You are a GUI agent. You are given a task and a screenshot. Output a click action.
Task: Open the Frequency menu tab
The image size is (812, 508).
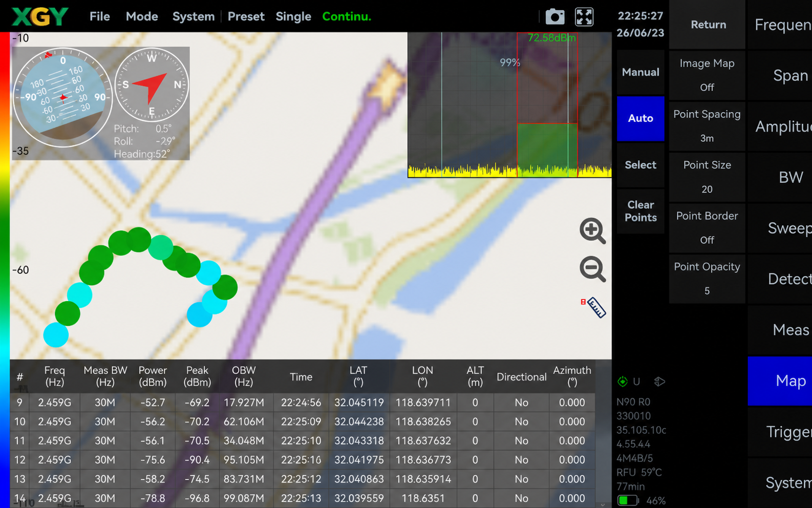click(780, 25)
